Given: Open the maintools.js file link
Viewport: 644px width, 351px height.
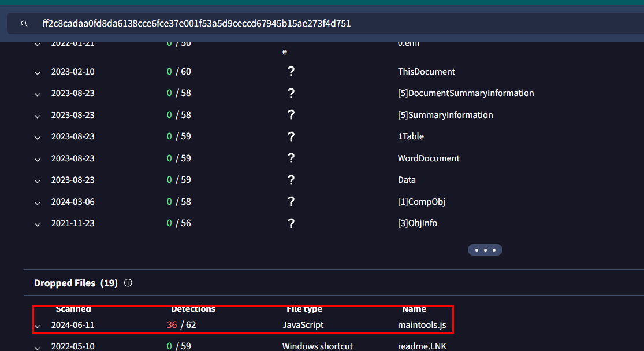Looking at the screenshot, I should click(x=422, y=325).
